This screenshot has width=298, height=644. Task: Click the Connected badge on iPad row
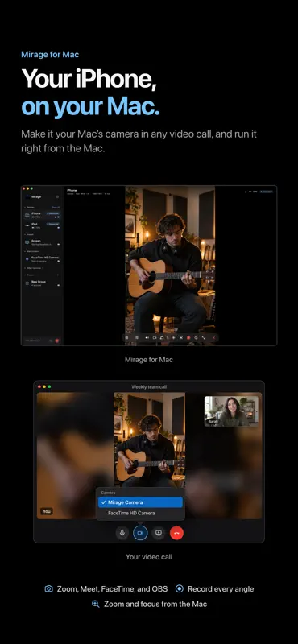[52, 224]
